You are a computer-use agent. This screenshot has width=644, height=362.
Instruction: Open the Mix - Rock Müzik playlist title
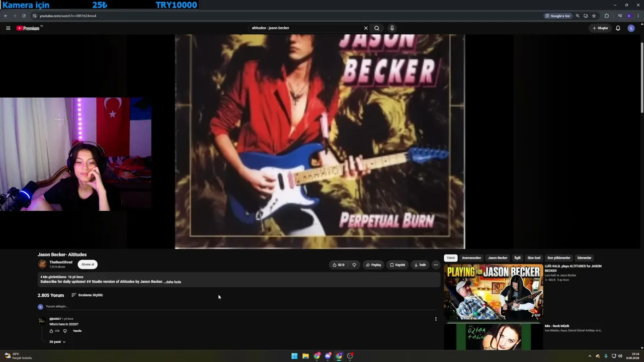click(x=557, y=326)
